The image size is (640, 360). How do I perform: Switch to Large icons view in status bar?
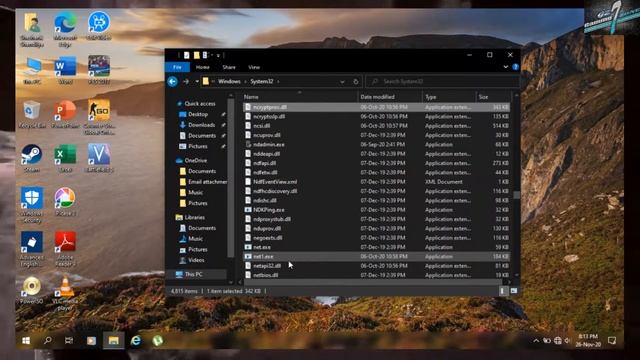point(513,291)
